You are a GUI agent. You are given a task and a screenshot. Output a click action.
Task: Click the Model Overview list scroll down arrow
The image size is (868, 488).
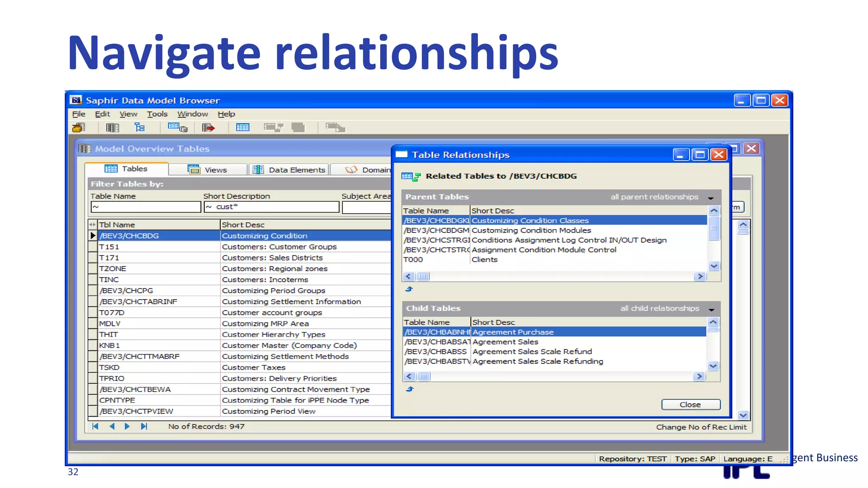[x=743, y=415]
